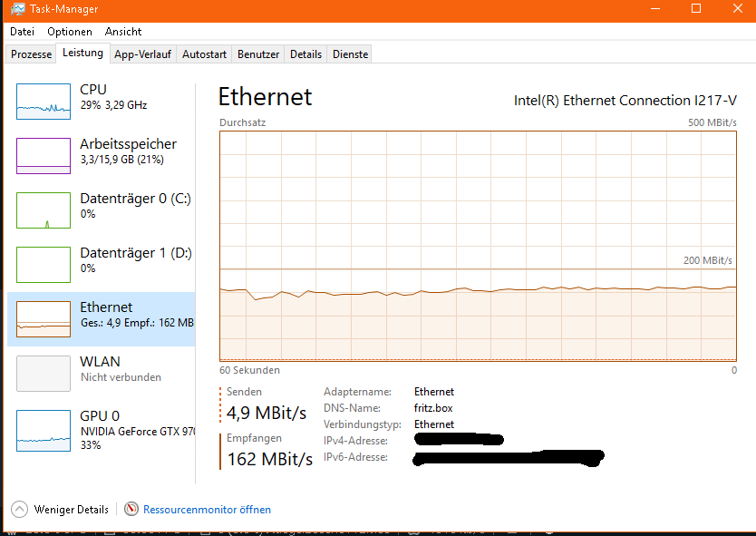The image size is (756, 536).
Task: Collapse view with Weniger Details chevron
Action: (19, 510)
